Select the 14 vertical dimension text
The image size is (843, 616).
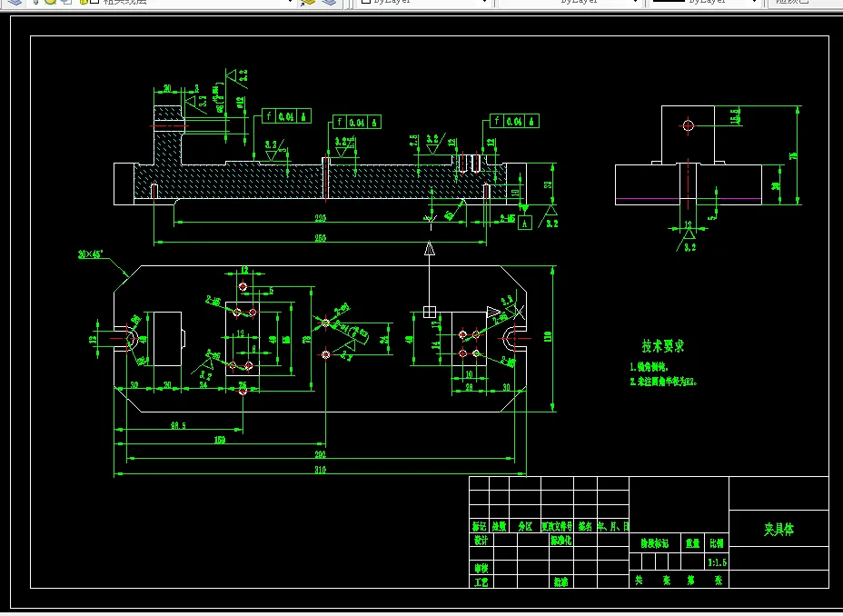pos(437,344)
